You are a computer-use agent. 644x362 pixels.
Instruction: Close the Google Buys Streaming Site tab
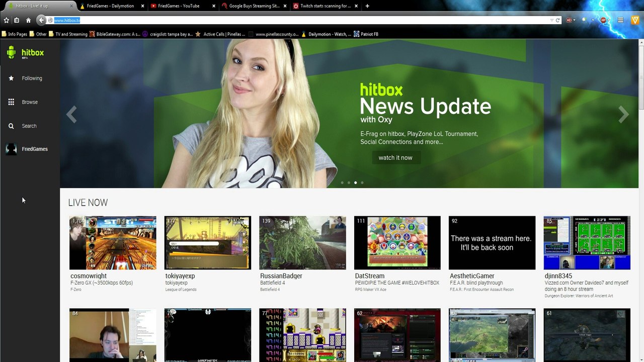(x=285, y=6)
